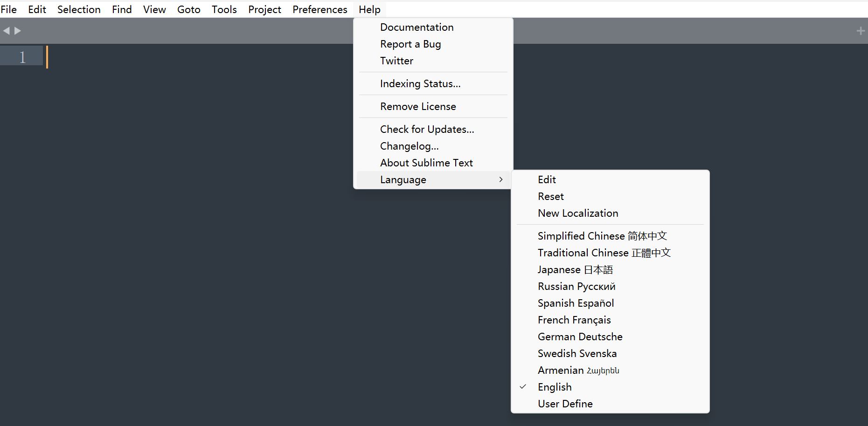Select Reset in the Language submenu
Viewport: 868px width, 426px height.
[610, 196]
